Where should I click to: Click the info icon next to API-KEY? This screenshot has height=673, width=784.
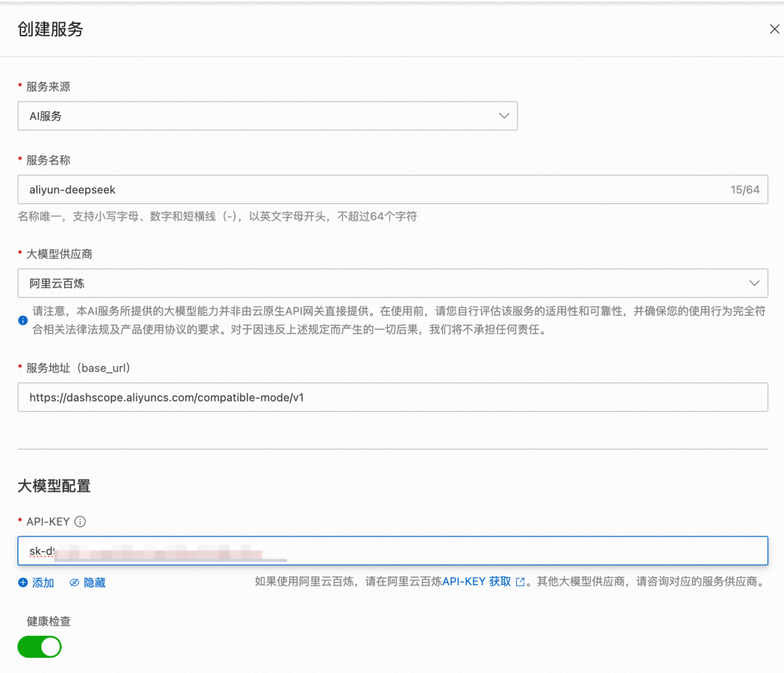[x=81, y=521]
